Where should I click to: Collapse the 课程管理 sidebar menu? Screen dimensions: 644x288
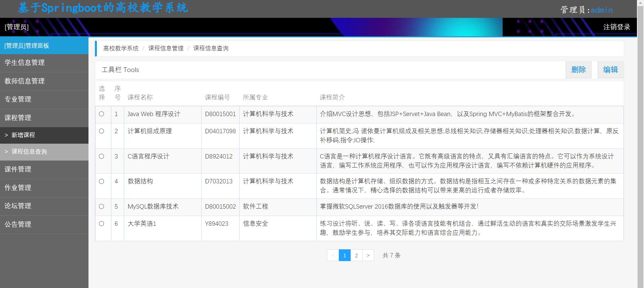pos(44,118)
